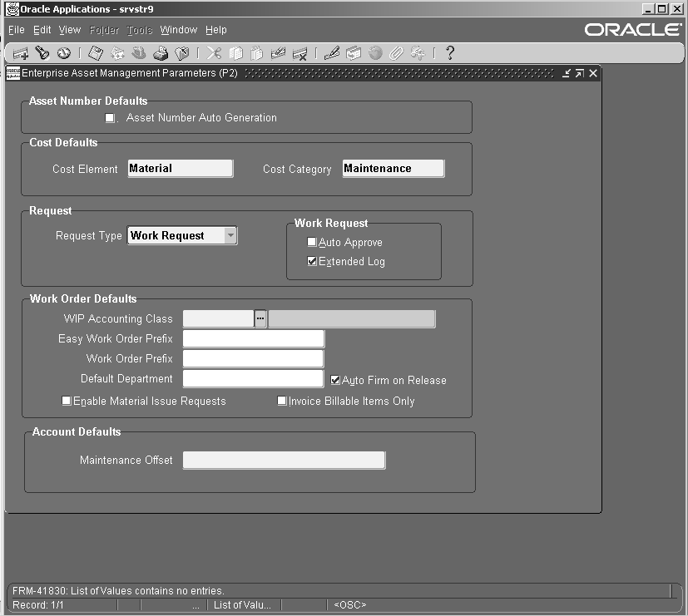Click the Next Step toolbar icon
The height and width of the screenshot is (616, 688).
pos(117,53)
